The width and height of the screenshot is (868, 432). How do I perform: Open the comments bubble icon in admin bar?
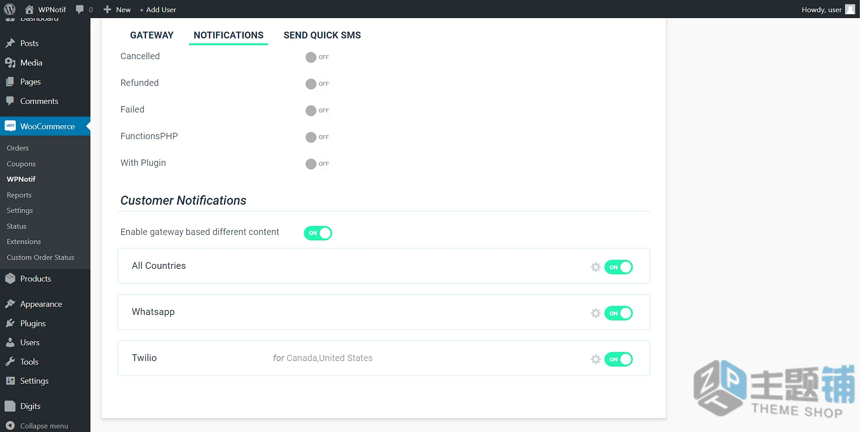80,9
